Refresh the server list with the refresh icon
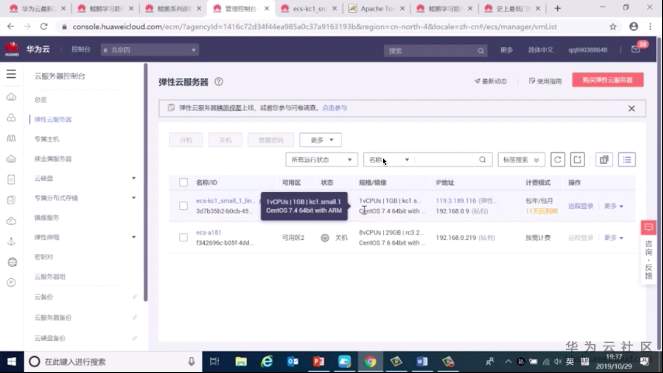This screenshot has height=373, width=663. [558, 159]
